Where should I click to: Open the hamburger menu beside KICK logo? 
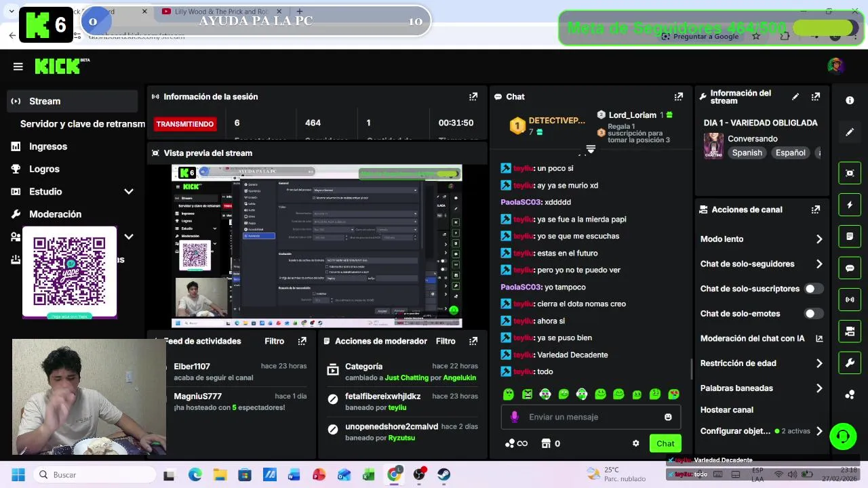18,66
